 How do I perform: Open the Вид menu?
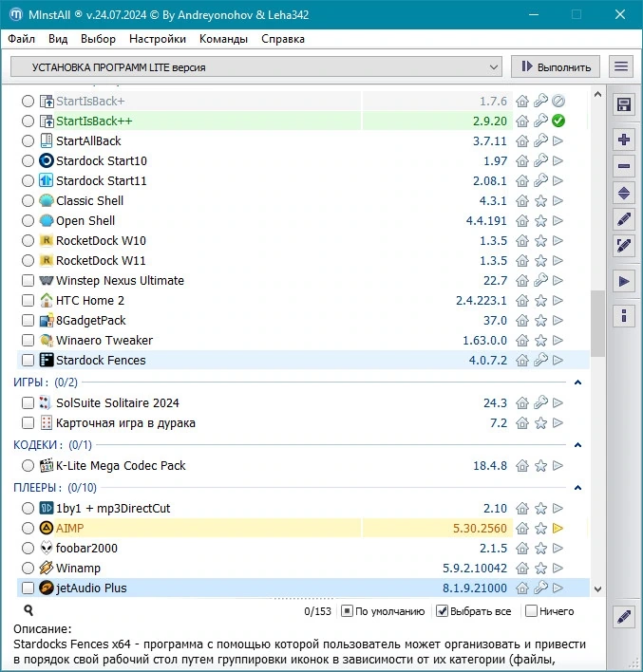58,39
